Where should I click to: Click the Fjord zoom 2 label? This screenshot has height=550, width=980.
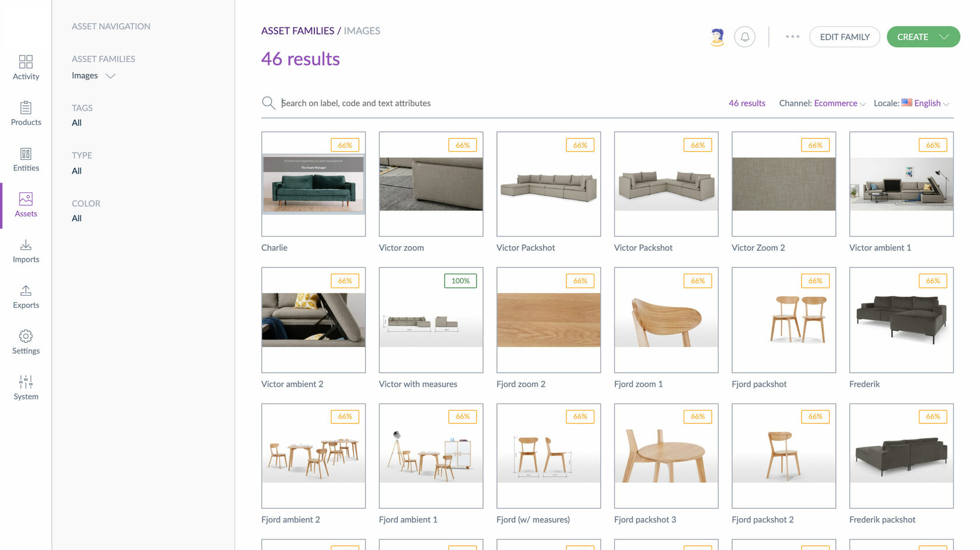pyautogui.click(x=521, y=384)
